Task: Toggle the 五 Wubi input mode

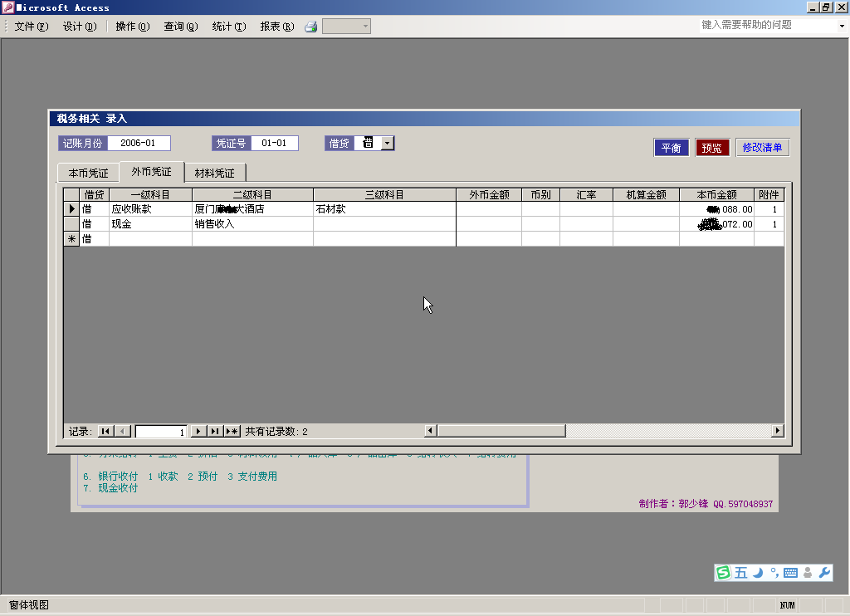Action: click(x=741, y=573)
